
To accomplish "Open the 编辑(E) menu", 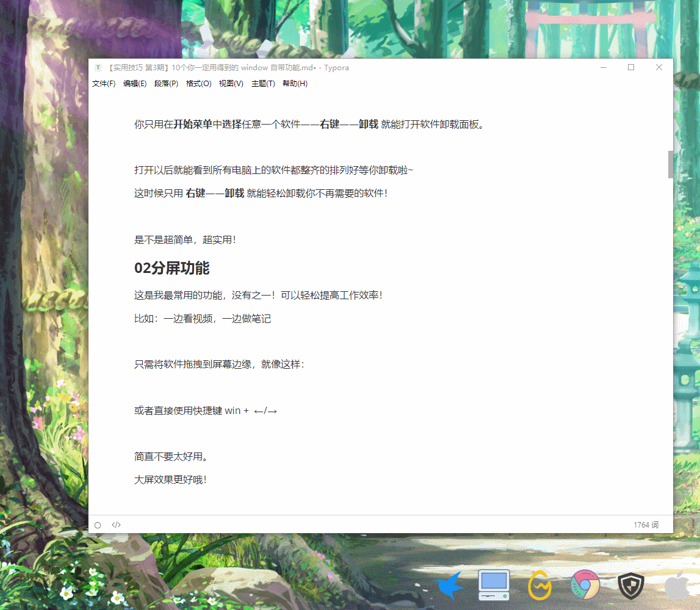I will [x=135, y=84].
